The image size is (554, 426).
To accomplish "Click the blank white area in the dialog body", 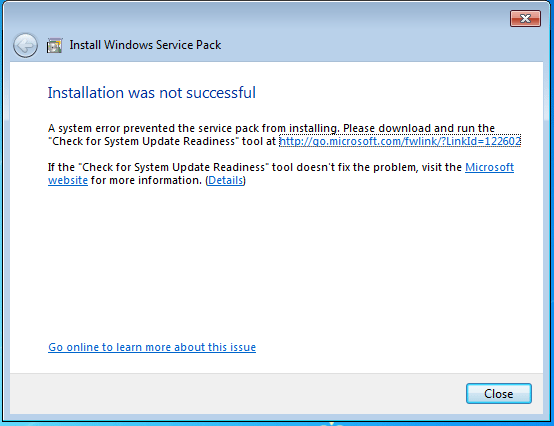I will pos(276,265).
